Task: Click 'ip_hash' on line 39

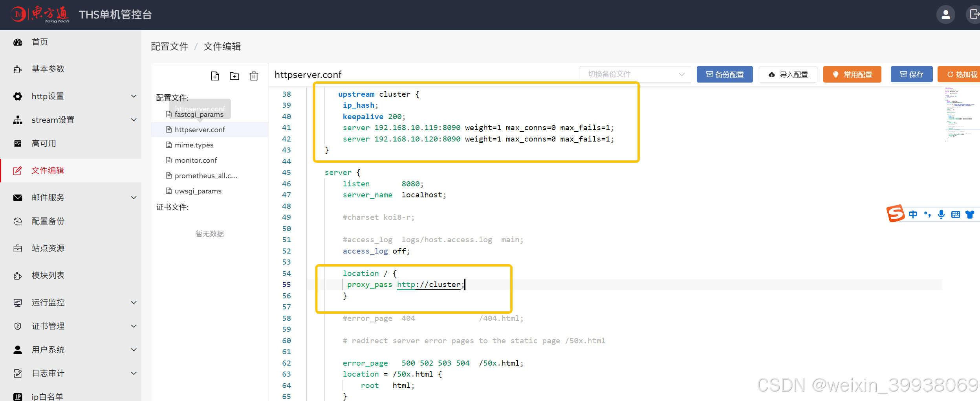Action: pos(359,105)
